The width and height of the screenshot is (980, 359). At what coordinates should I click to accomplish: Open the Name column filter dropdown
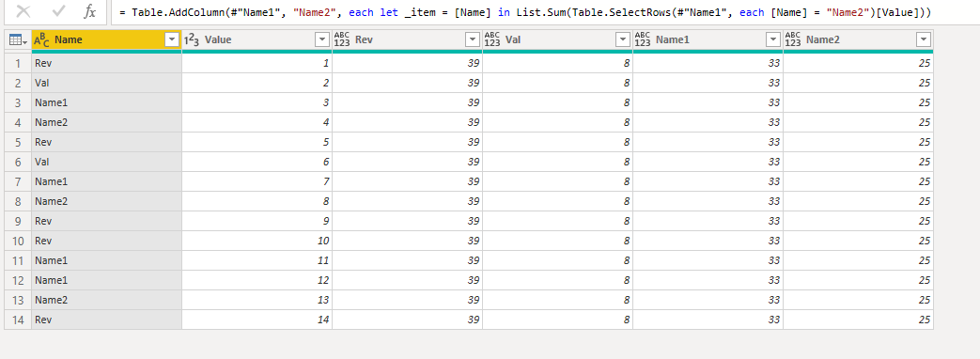(x=172, y=40)
